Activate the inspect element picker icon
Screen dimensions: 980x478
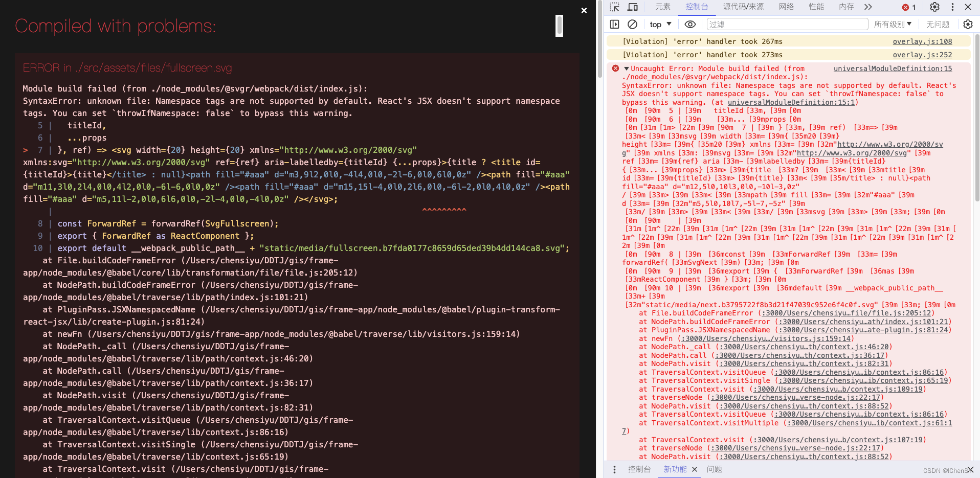click(615, 7)
